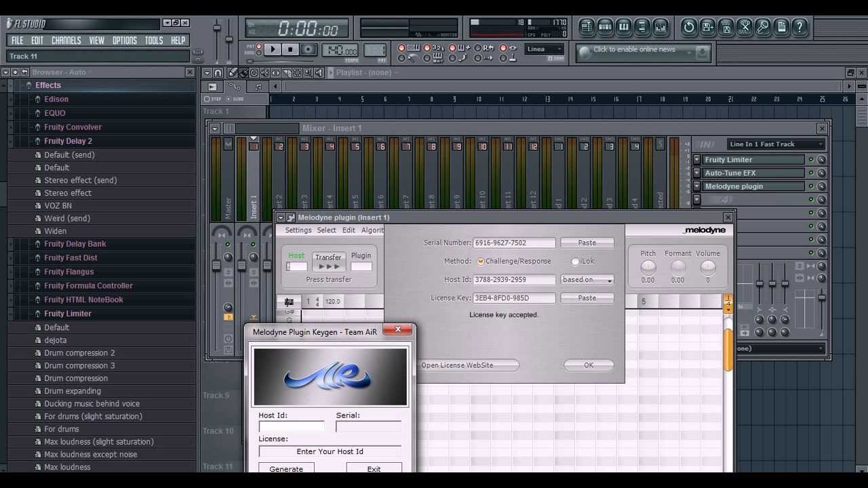Click Paste next to Serial Number
The height and width of the screenshot is (488, 868).
(587, 243)
